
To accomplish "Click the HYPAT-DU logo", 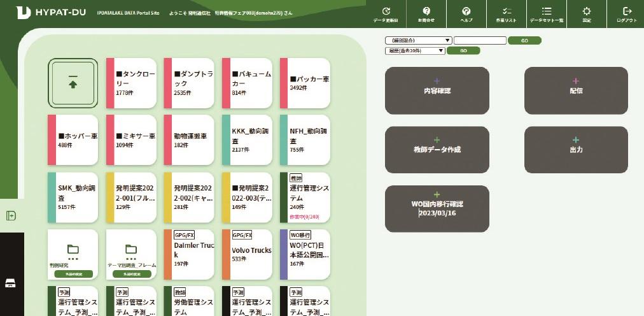I will click(x=52, y=12).
